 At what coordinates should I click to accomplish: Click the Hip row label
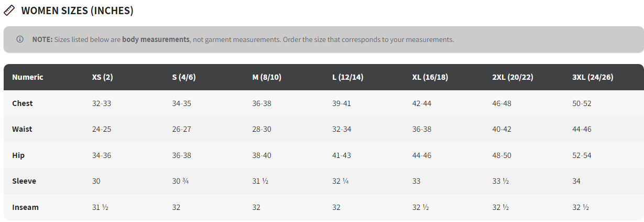tap(18, 155)
